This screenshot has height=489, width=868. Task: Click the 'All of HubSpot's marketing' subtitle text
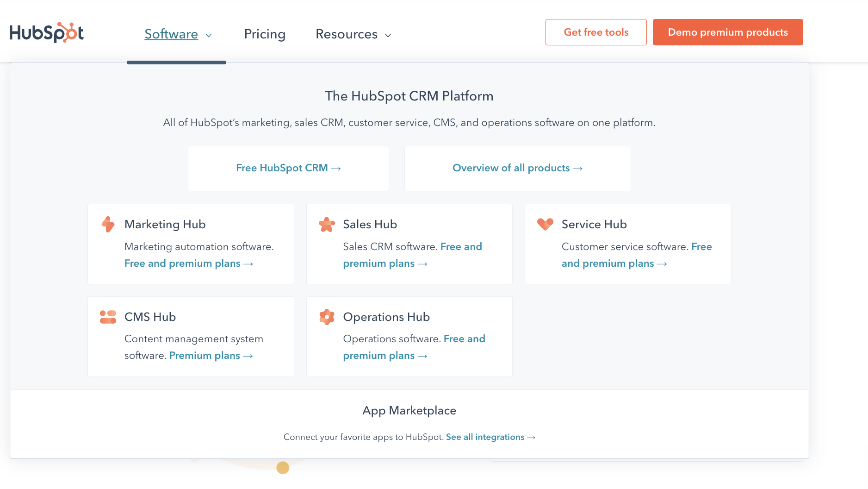click(409, 123)
